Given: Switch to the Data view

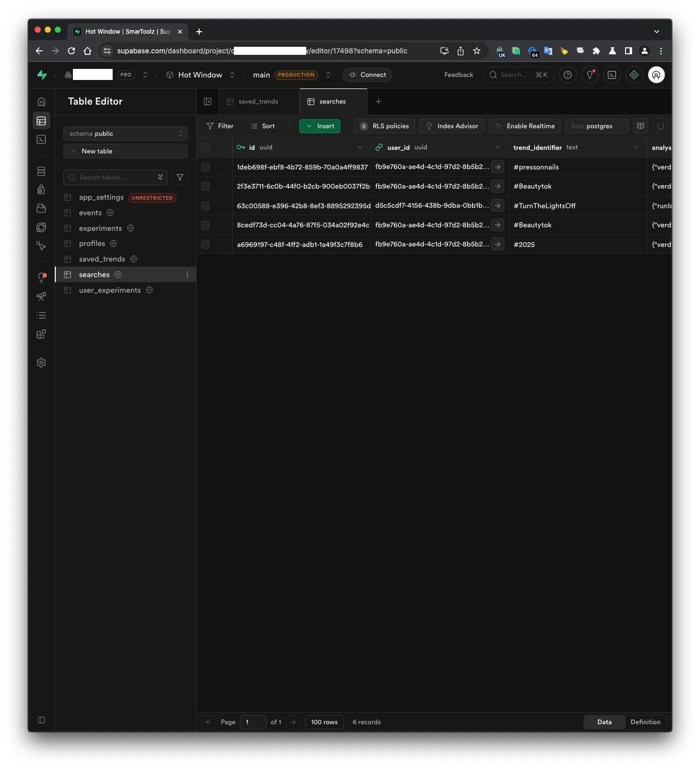Looking at the screenshot, I should (x=604, y=722).
